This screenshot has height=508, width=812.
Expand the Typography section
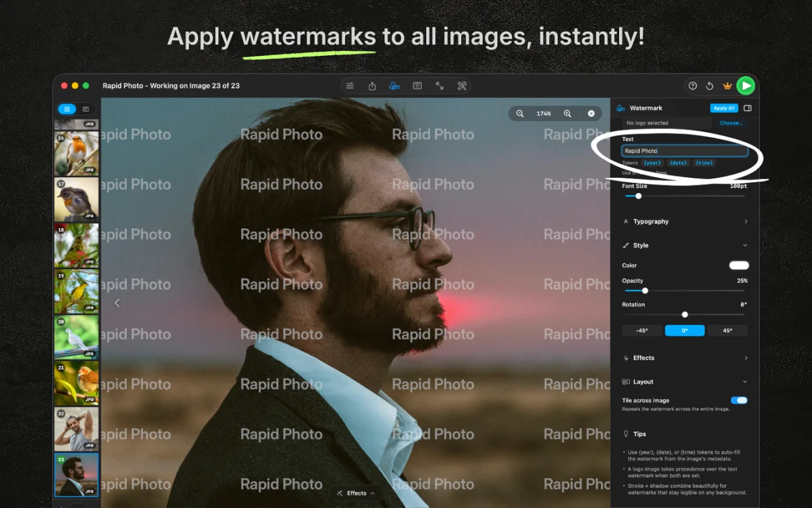[x=684, y=222]
